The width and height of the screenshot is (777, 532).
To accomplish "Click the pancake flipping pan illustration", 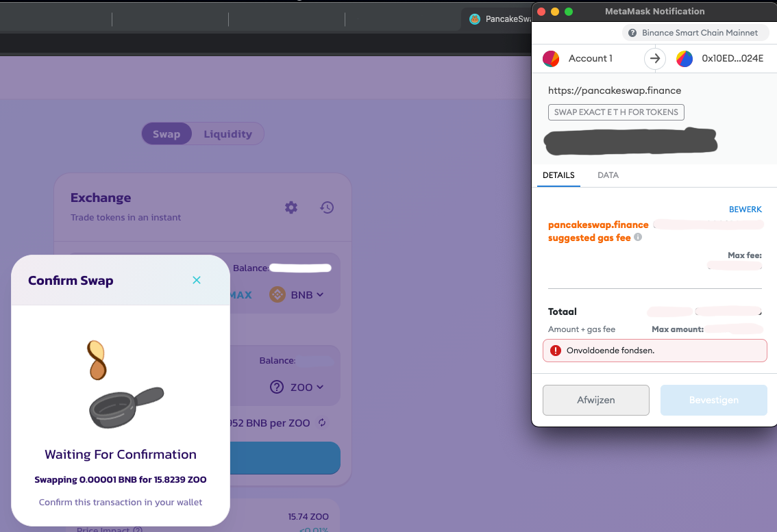I will tap(125, 384).
